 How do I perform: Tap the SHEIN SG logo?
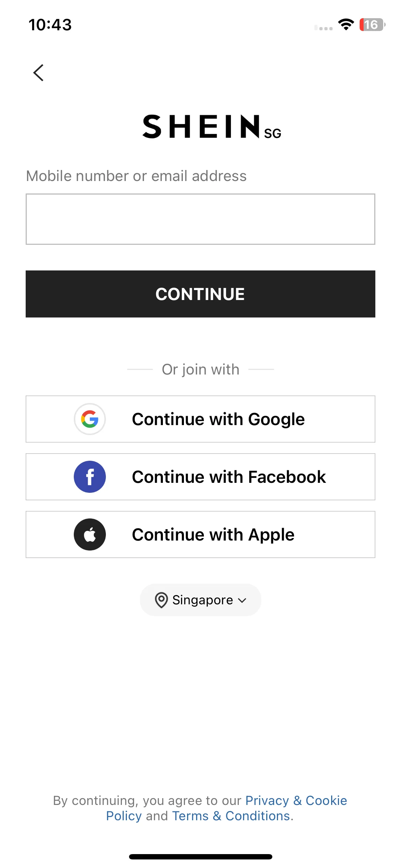[x=212, y=127]
